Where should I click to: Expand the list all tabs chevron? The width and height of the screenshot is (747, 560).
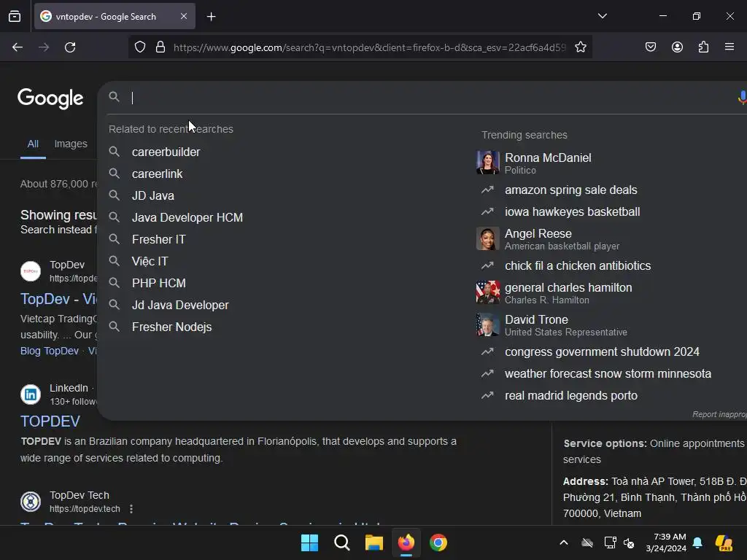coord(602,16)
